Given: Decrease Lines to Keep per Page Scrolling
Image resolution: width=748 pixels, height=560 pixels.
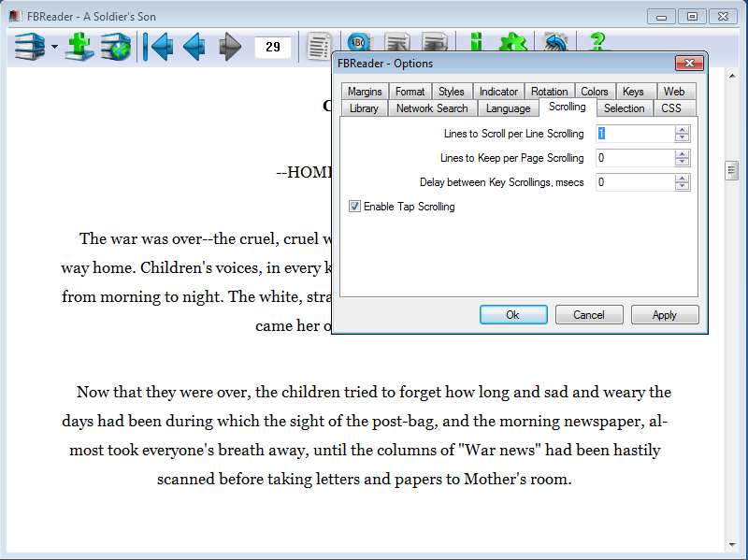Looking at the screenshot, I should 683,162.
